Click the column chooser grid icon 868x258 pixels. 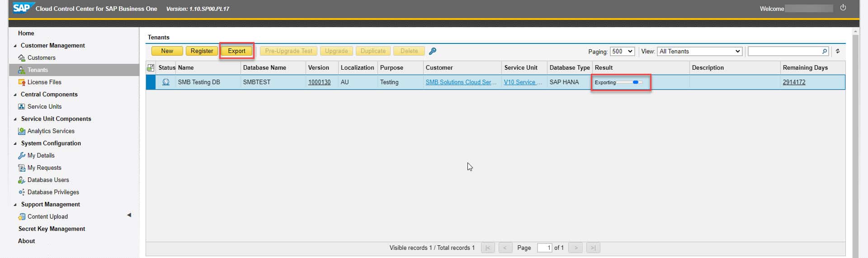click(151, 68)
